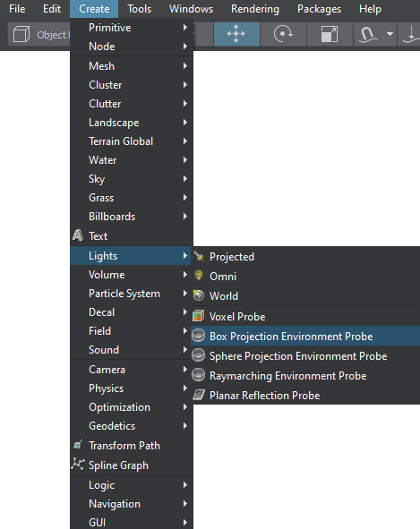
Task: Click the Object mode cube icon
Action: click(21, 34)
